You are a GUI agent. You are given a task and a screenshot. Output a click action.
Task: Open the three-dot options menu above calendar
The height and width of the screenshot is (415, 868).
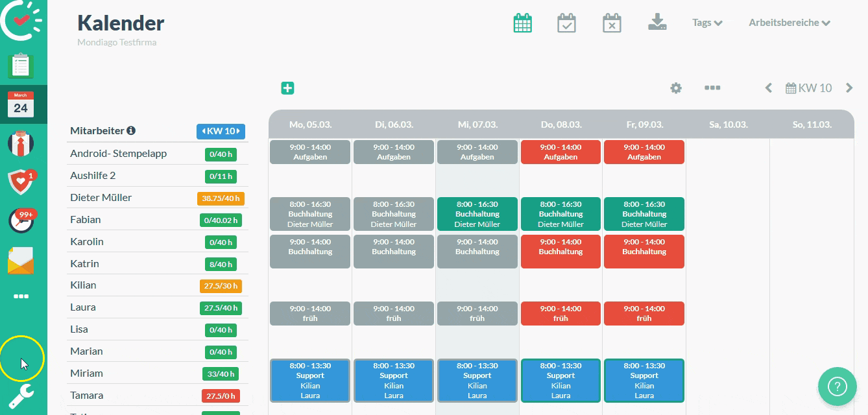tap(712, 88)
